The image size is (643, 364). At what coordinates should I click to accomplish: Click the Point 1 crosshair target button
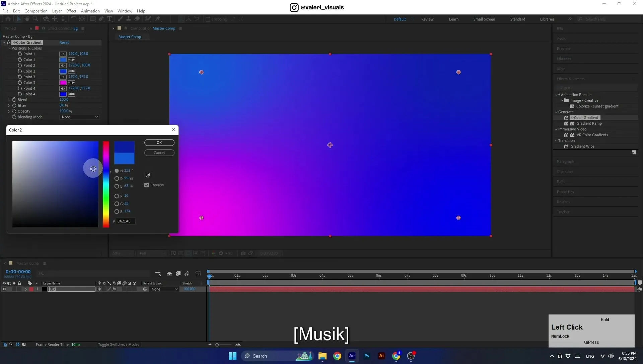63,54
